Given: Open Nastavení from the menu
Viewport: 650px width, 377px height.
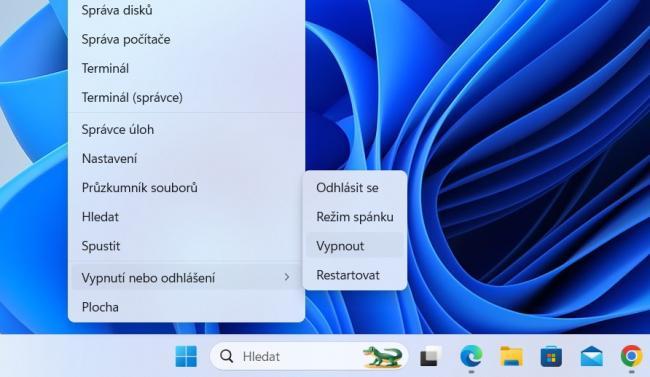Looking at the screenshot, I should click(x=187, y=158).
